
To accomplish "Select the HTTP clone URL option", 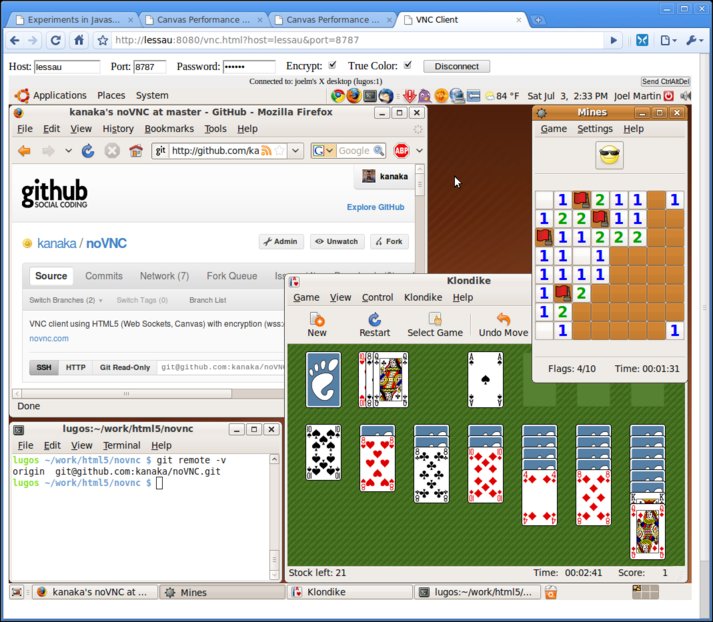I will pos(75,367).
